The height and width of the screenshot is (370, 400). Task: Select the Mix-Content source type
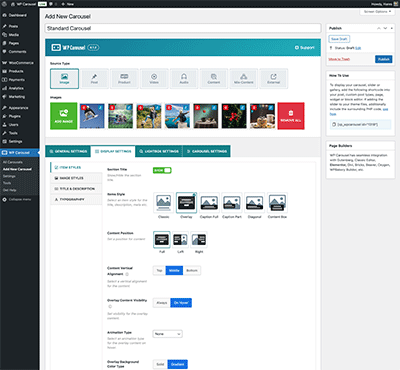click(x=244, y=79)
